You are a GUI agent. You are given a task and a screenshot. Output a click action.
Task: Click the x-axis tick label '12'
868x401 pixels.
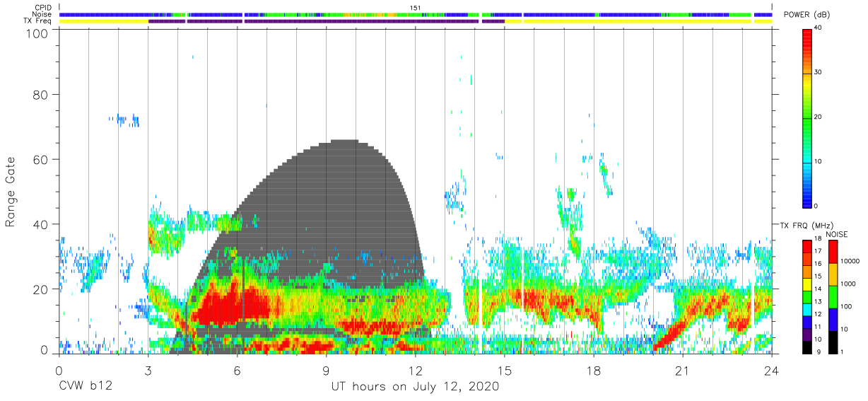pos(416,369)
